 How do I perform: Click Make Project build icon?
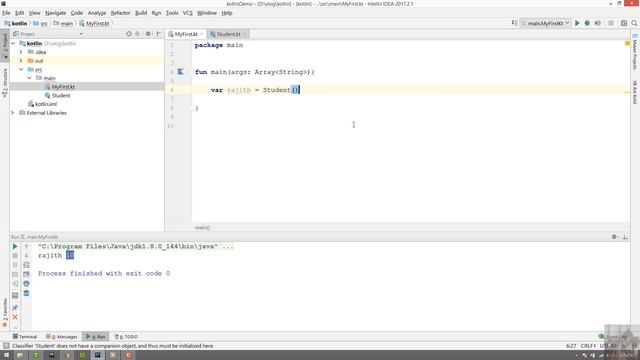(514, 23)
